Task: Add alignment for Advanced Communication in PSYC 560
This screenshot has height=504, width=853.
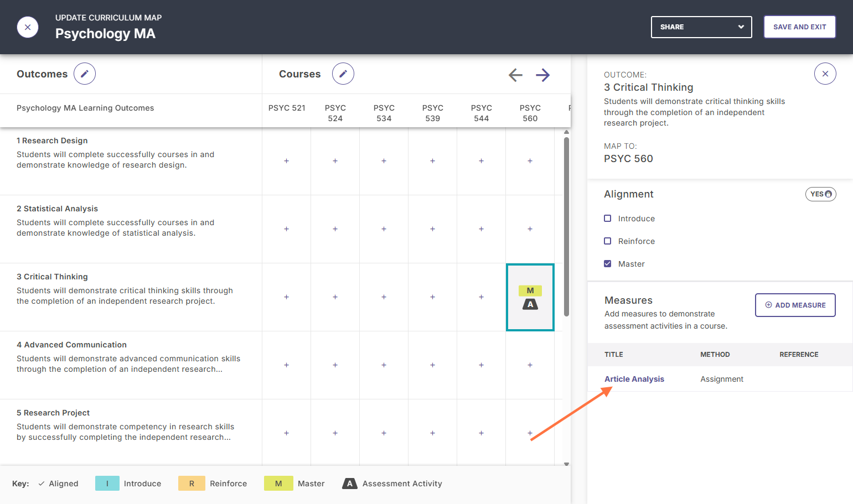Action: point(530,365)
